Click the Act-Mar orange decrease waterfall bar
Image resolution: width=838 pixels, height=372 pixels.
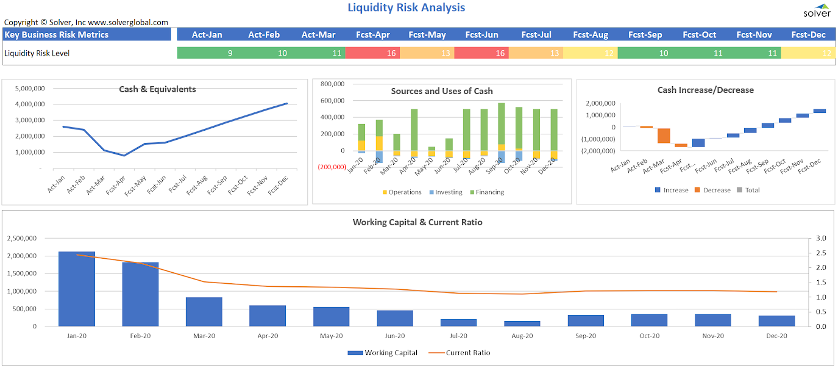(664, 136)
